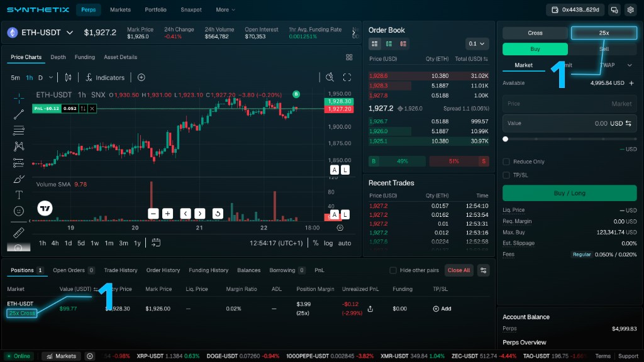Click the Buy / Long button
The image size is (644, 362).
pyautogui.click(x=570, y=193)
